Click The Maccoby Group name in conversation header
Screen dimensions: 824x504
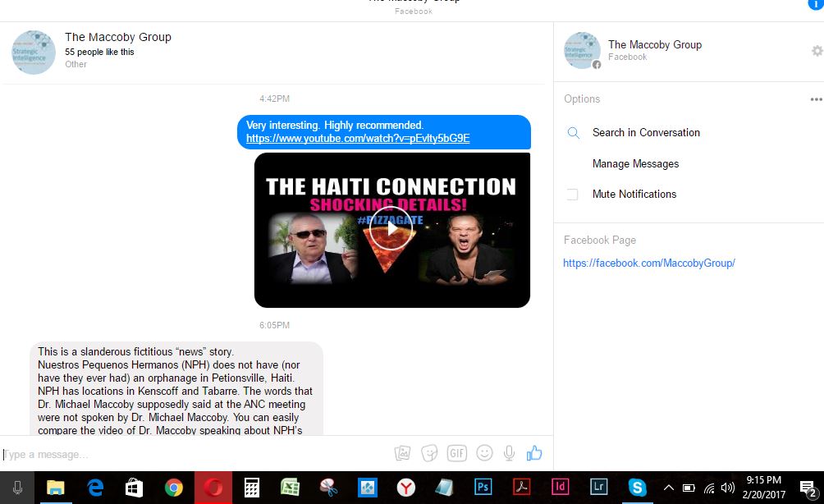[118, 37]
